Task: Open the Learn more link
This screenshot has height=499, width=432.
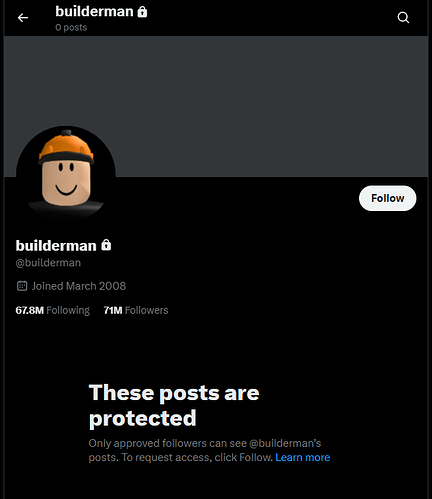Action: (303, 457)
